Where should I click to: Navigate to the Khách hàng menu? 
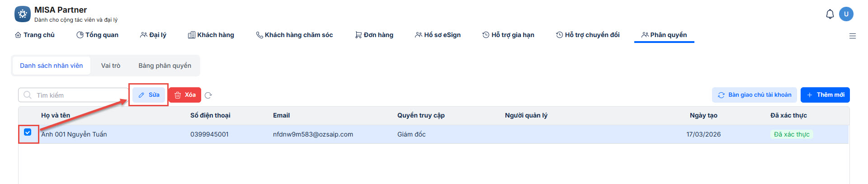coord(211,35)
